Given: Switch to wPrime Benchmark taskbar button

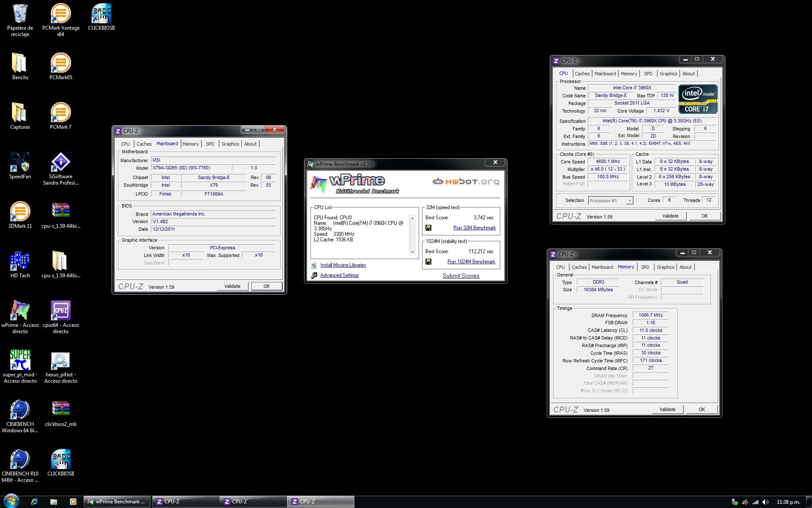Looking at the screenshot, I should (x=116, y=502).
